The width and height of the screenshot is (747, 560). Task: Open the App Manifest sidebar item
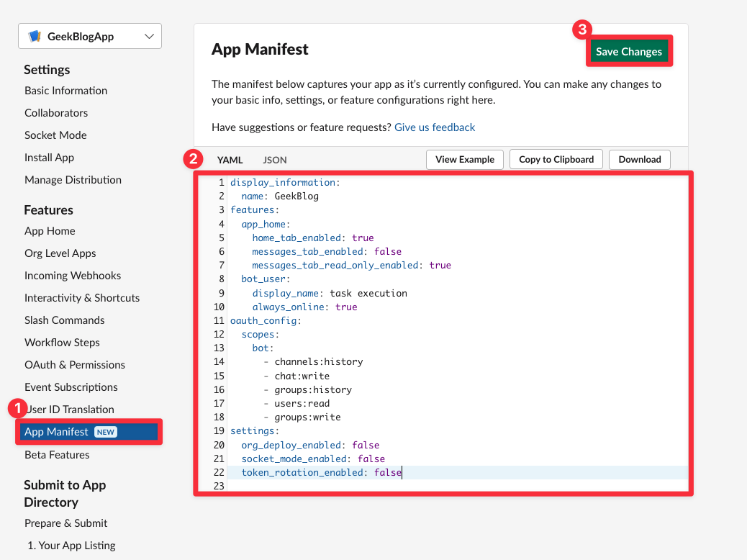point(89,432)
